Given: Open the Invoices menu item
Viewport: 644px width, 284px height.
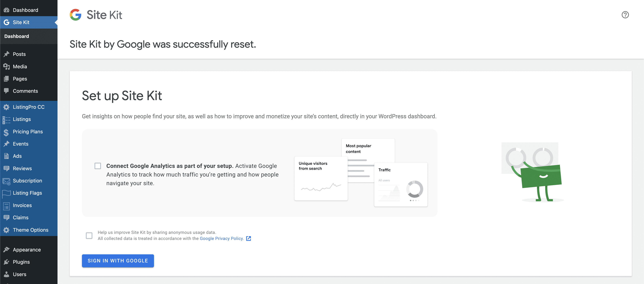Looking at the screenshot, I should coord(22,205).
